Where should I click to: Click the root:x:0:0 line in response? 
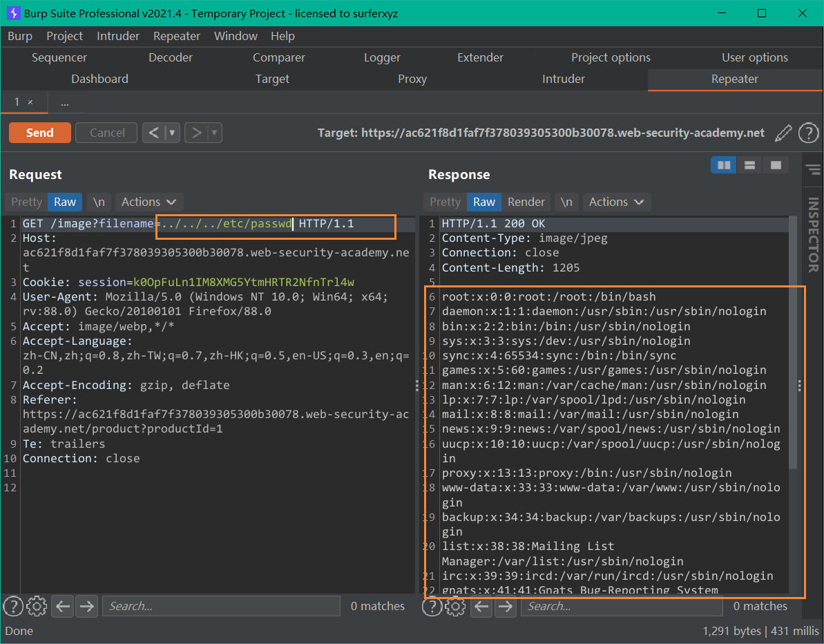pyautogui.click(x=548, y=297)
